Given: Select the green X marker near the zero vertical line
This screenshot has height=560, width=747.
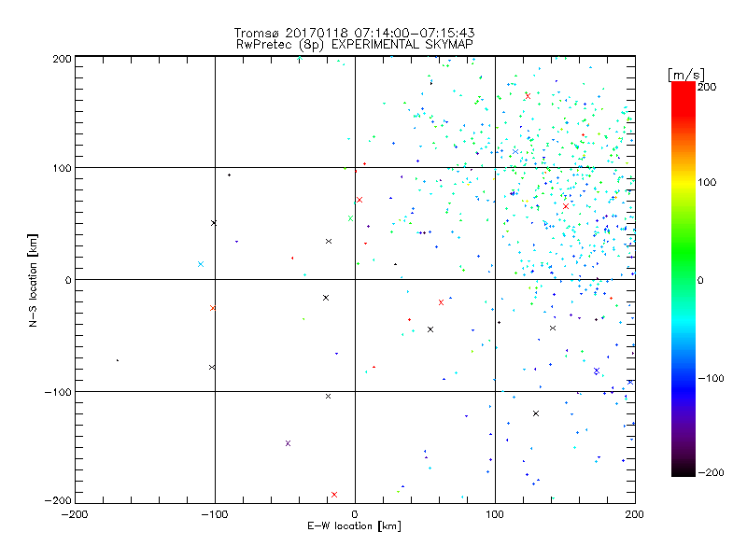Looking at the screenshot, I should coord(351,218).
